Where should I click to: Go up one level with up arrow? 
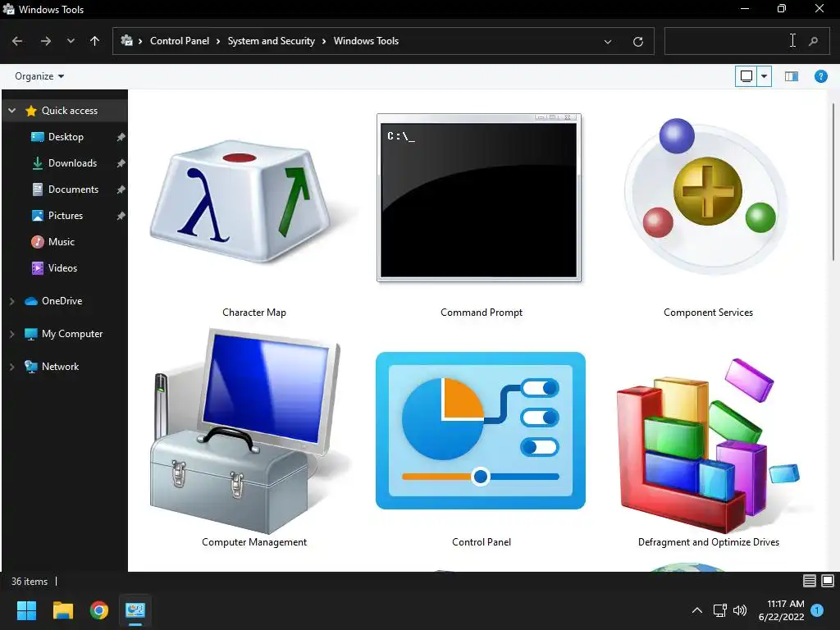click(x=95, y=41)
